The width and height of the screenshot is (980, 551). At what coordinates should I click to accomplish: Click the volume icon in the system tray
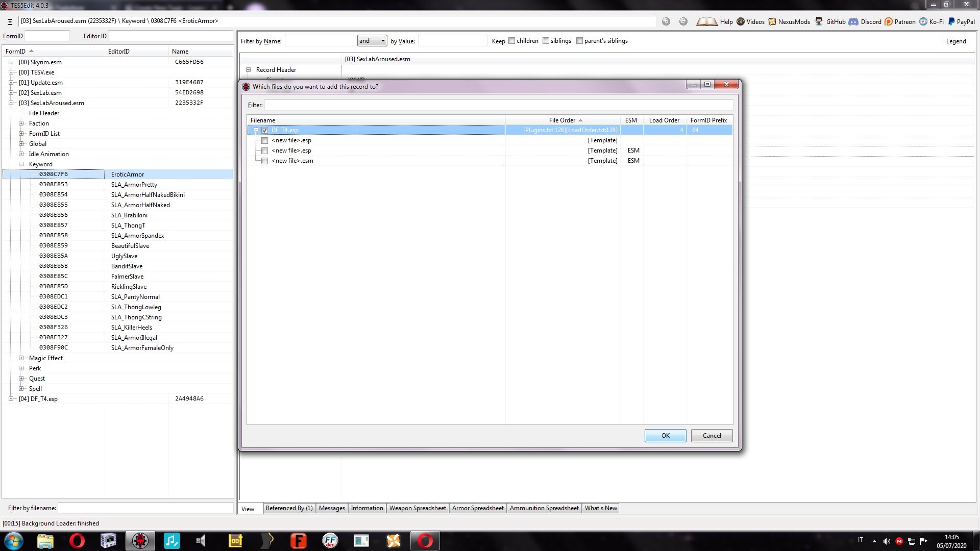point(887,541)
